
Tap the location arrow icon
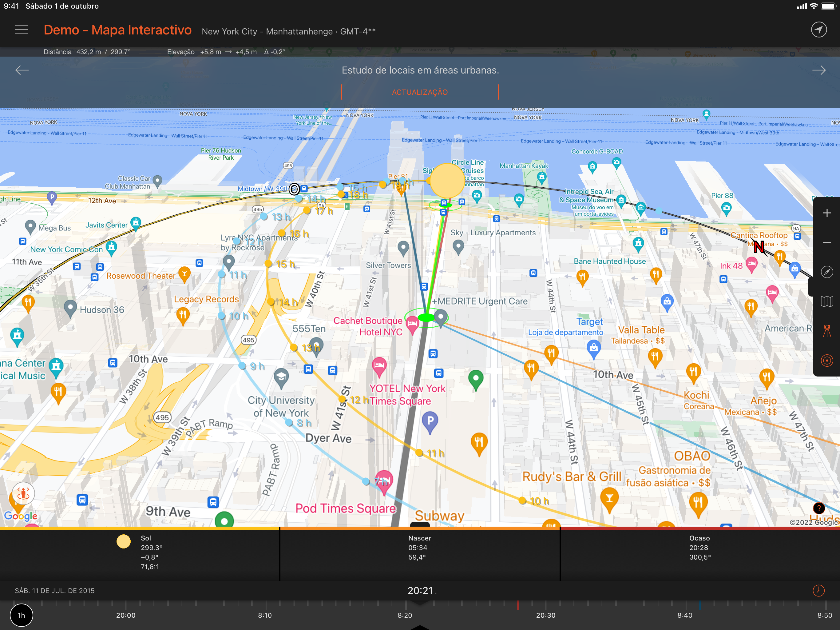[818, 30]
